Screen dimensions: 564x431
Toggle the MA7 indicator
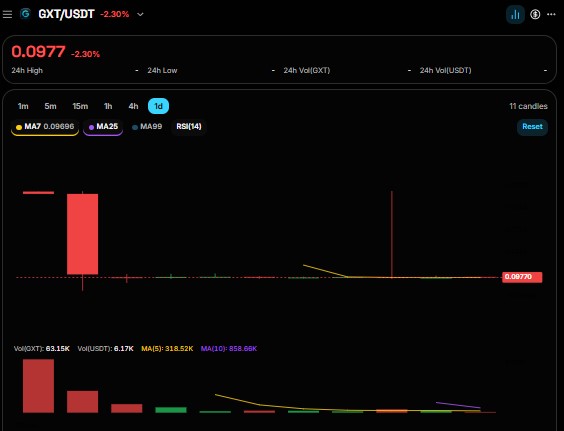point(45,127)
